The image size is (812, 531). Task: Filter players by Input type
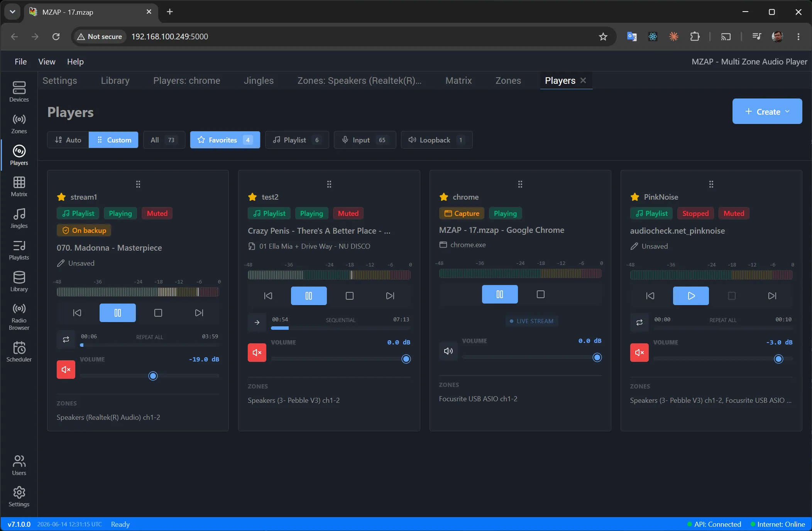365,140
